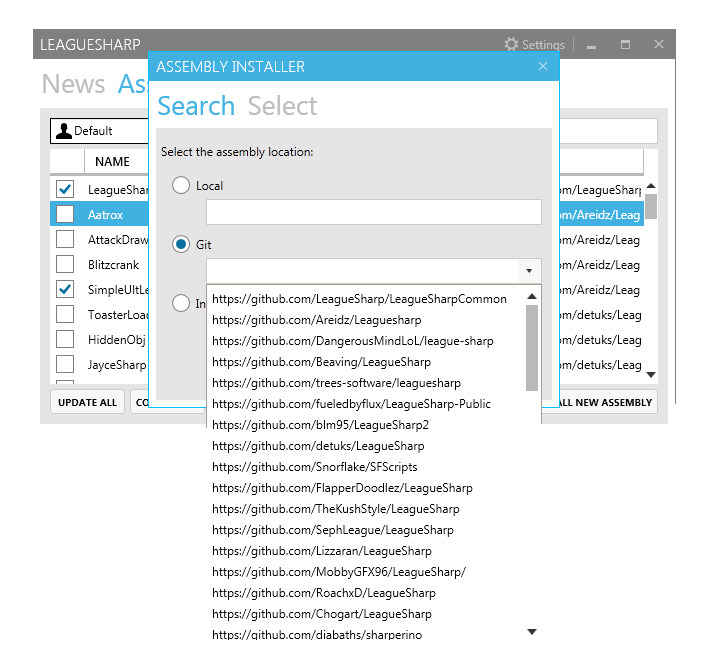Click the NAME column header
This screenshot has height=672, width=721.
coord(112,161)
